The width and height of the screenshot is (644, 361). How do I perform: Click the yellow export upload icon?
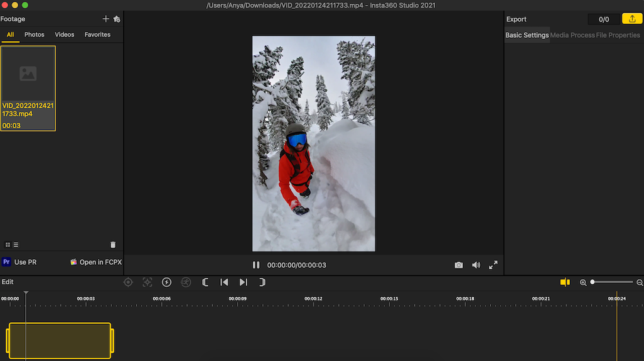(x=631, y=19)
